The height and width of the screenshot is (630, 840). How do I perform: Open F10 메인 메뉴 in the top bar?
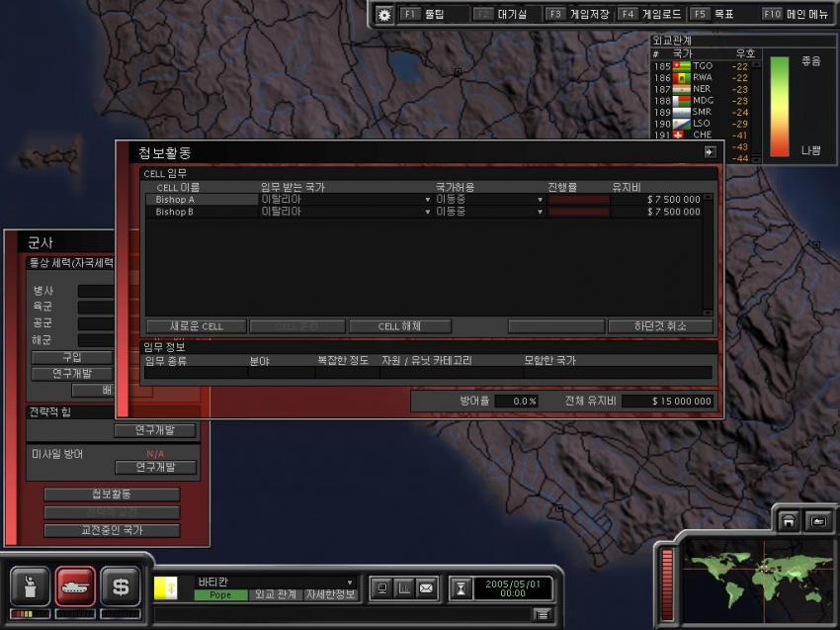coord(797,15)
